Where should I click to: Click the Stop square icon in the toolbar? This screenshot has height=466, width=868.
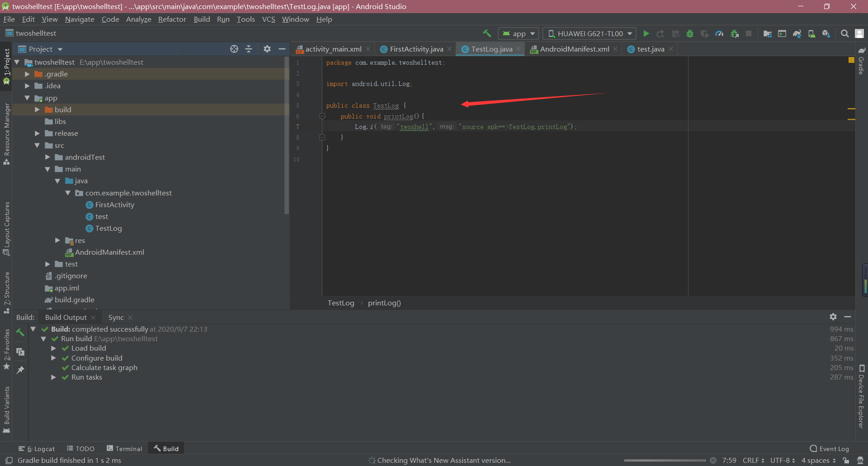pos(749,33)
